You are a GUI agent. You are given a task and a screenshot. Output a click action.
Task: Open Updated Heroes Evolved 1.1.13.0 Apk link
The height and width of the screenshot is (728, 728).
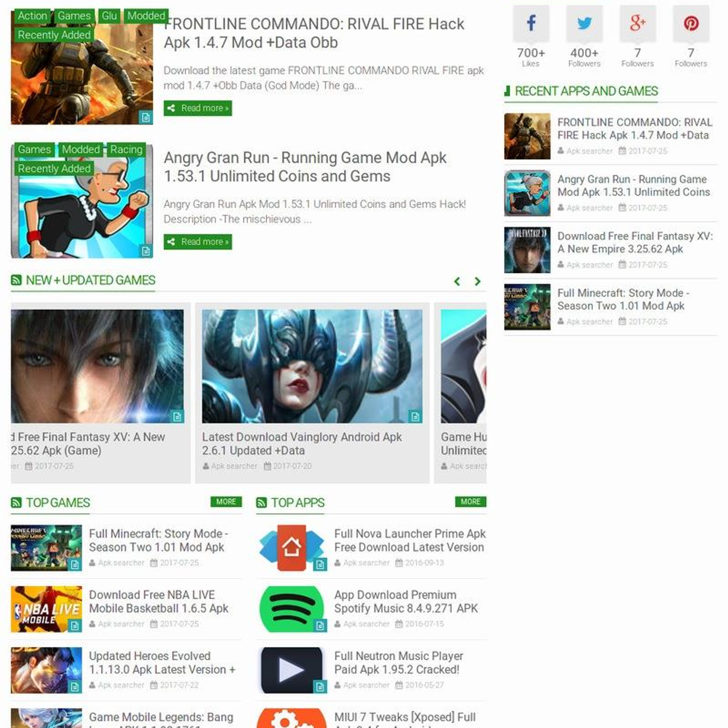162,663
